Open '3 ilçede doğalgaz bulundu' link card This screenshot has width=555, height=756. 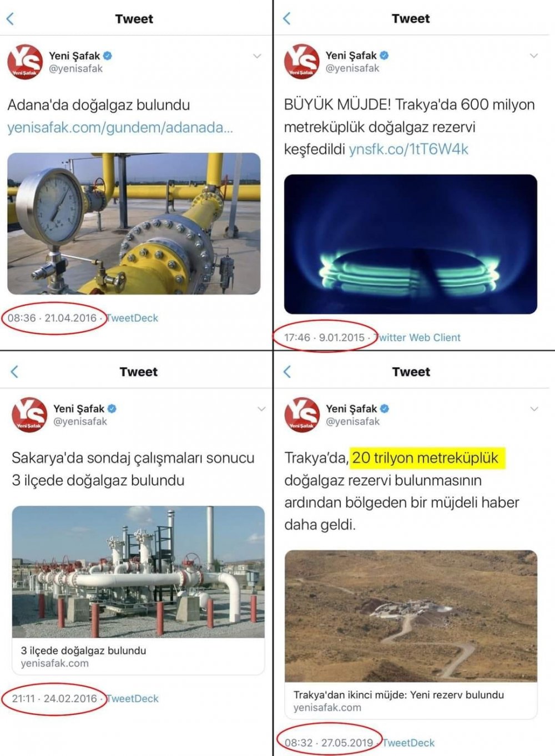[138, 590]
